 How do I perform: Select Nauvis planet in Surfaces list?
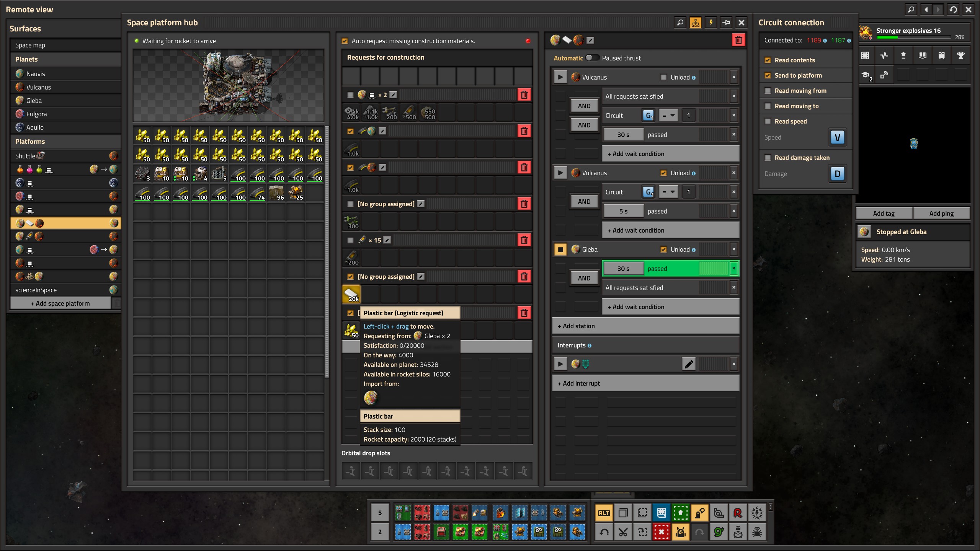point(65,74)
